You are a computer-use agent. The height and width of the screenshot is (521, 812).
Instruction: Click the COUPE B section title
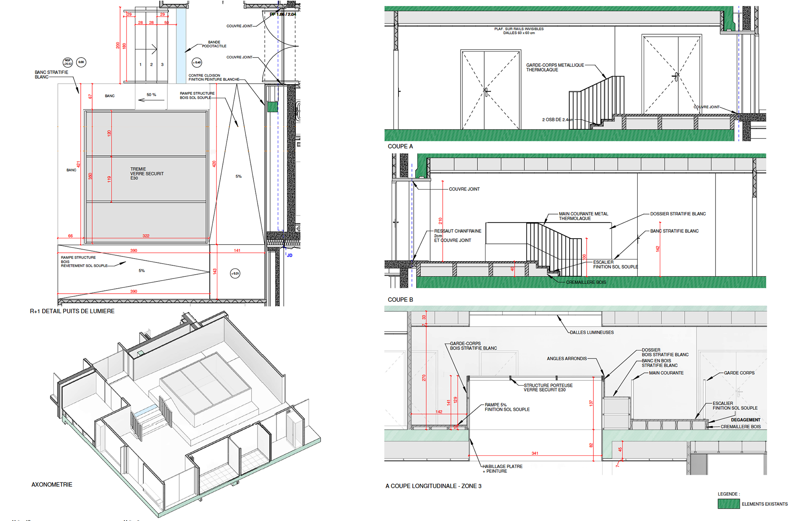400,300
